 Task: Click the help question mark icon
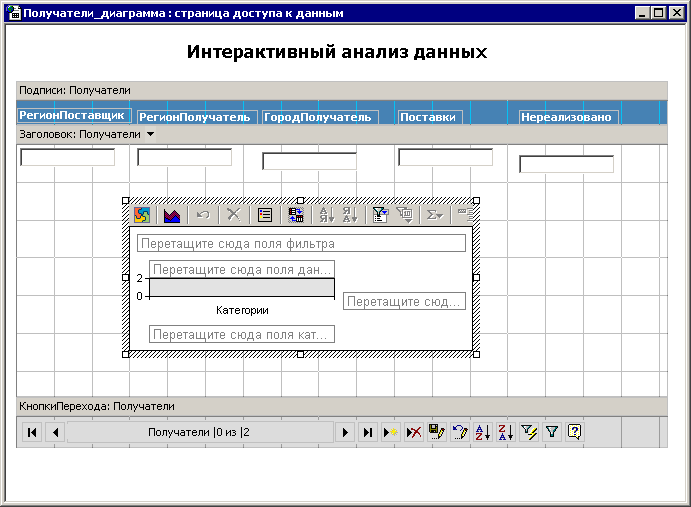[575, 432]
